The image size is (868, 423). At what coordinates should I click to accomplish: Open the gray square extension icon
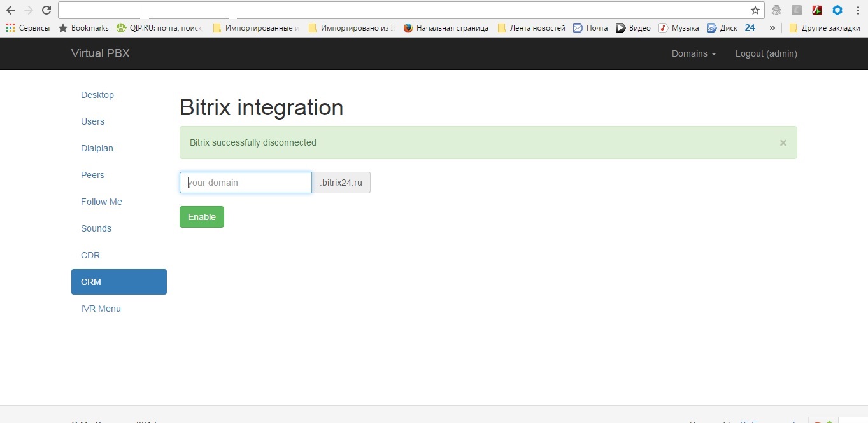click(797, 10)
